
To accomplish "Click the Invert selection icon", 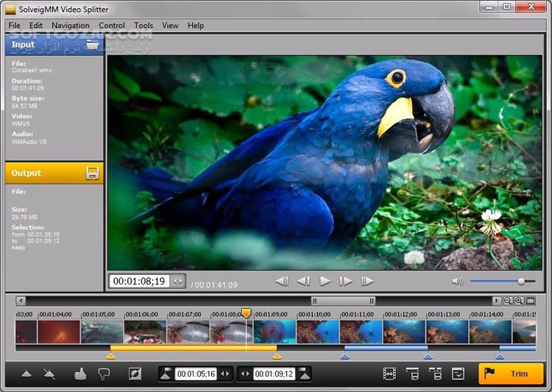I will coord(135,374).
